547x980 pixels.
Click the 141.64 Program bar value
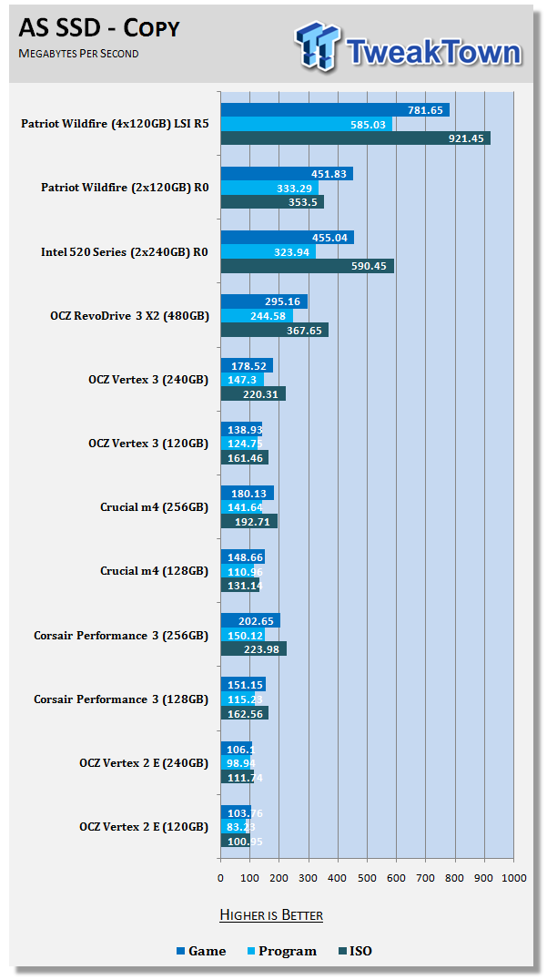[x=244, y=507]
